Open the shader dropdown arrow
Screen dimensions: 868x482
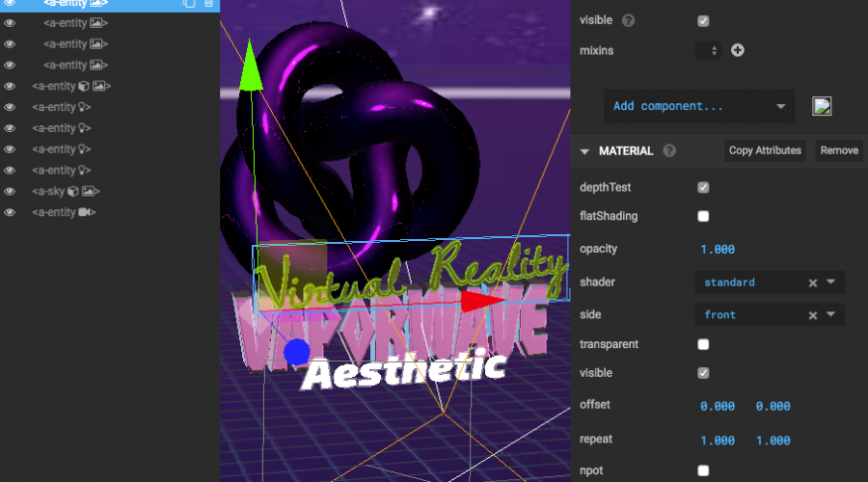(830, 282)
